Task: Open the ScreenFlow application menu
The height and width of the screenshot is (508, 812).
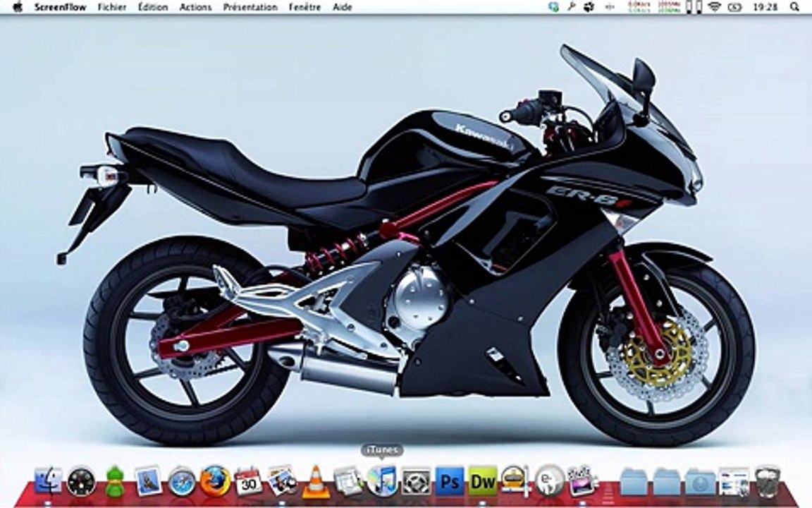Action: coord(60,7)
